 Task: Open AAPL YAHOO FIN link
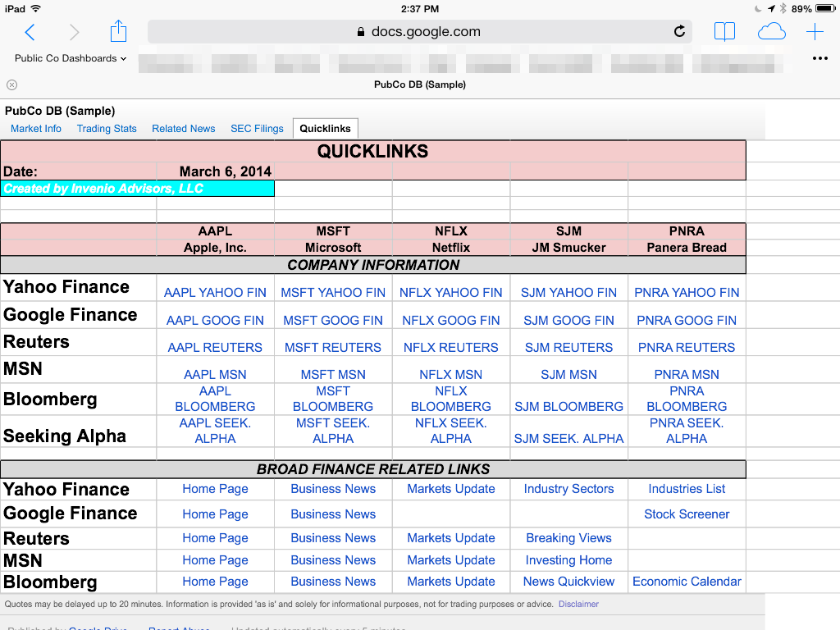pos(215,293)
